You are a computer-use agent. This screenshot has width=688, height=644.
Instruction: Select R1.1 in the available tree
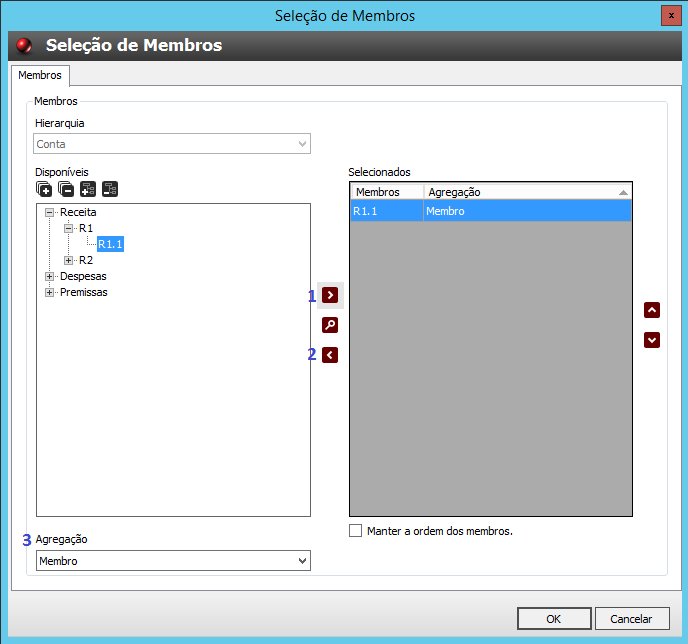click(110, 244)
